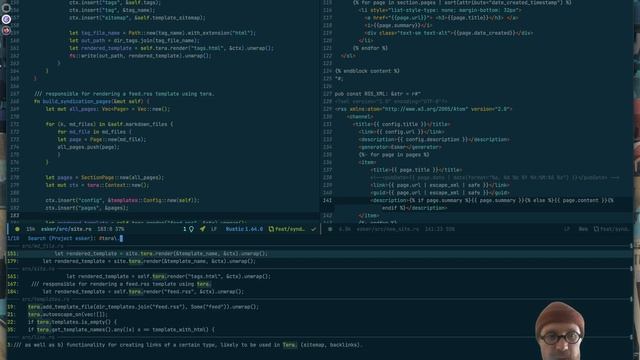Click the lightbulb icon in site.rs modeline
Screen dimensions: 640x360
pos(191,229)
